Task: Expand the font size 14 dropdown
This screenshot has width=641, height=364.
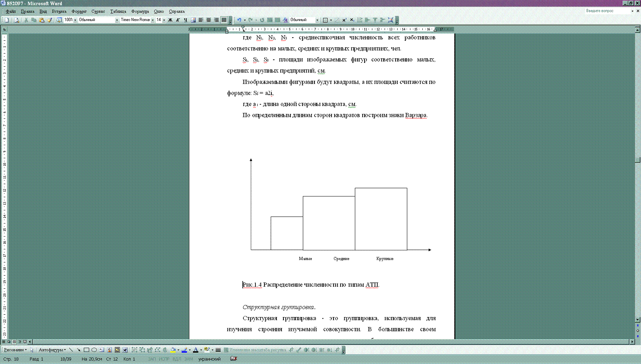Action: click(164, 20)
